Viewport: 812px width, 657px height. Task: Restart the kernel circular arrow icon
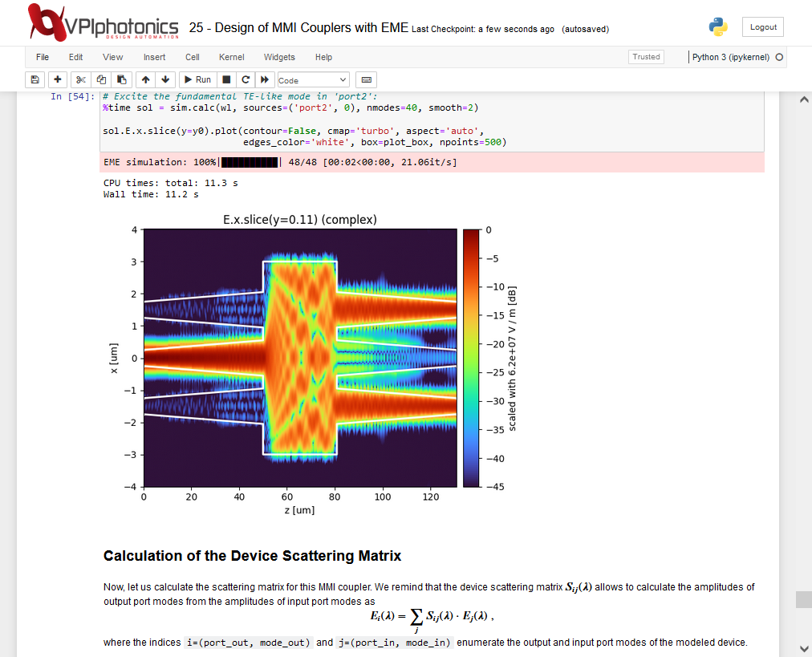click(x=246, y=79)
